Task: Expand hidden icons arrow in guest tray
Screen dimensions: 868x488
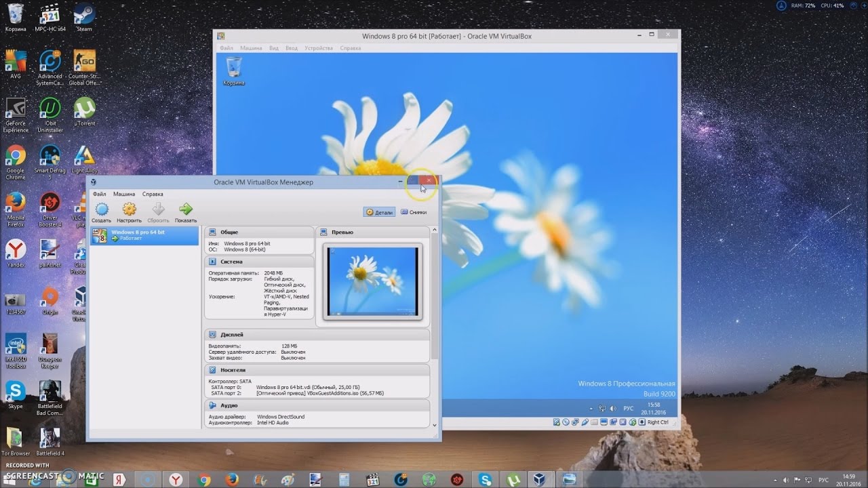Action: point(591,409)
